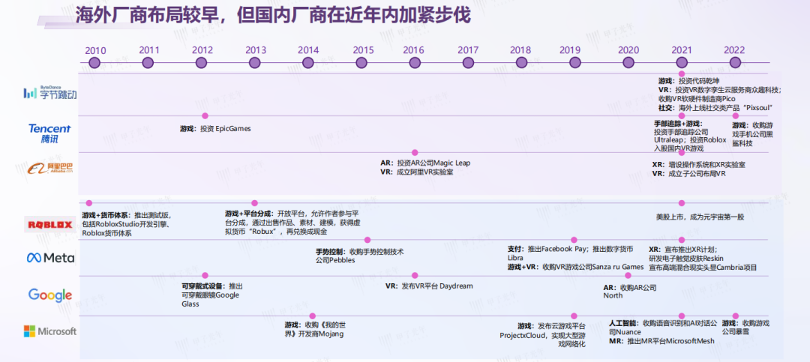
Task: Select the 2022 purple dot on the top timeline
Action: [x=735, y=62]
